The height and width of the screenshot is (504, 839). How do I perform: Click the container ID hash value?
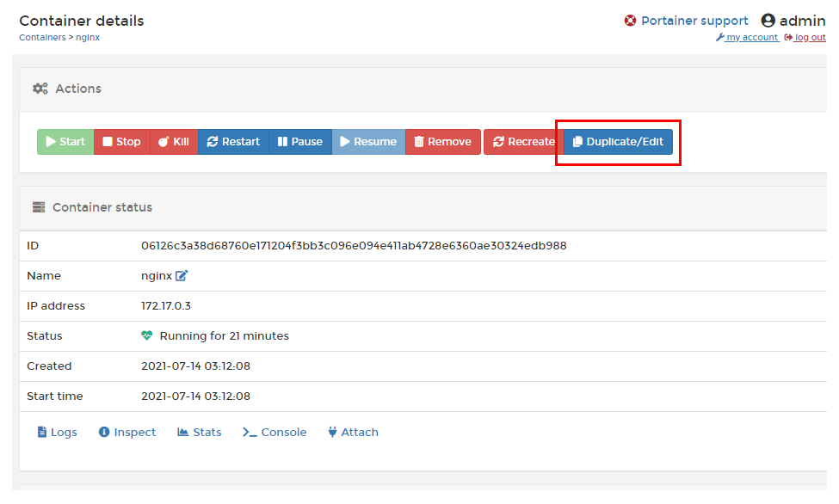[354, 246]
